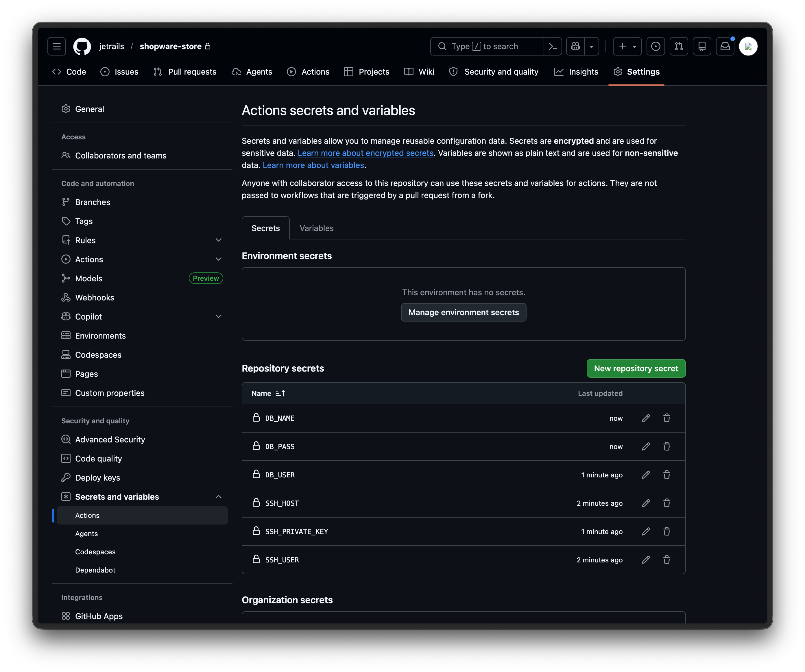Edit the SSH_USER secret
The height and width of the screenshot is (672, 805).
point(646,560)
